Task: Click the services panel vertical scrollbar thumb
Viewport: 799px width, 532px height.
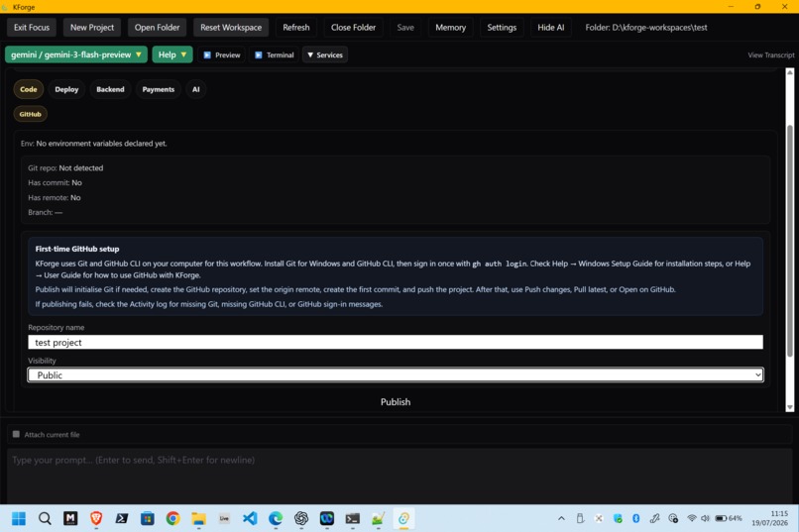Action: pos(790,240)
